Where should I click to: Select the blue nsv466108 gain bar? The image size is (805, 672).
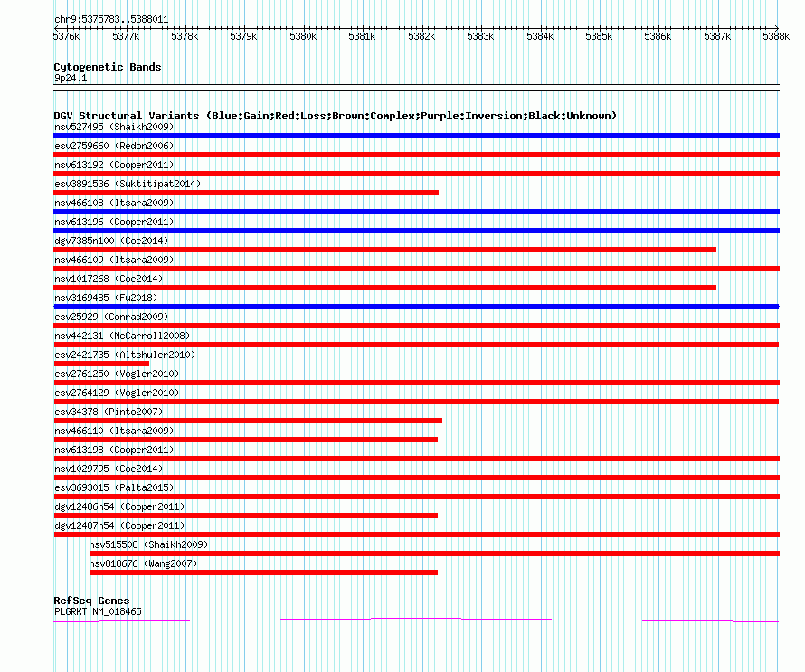[x=416, y=212]
